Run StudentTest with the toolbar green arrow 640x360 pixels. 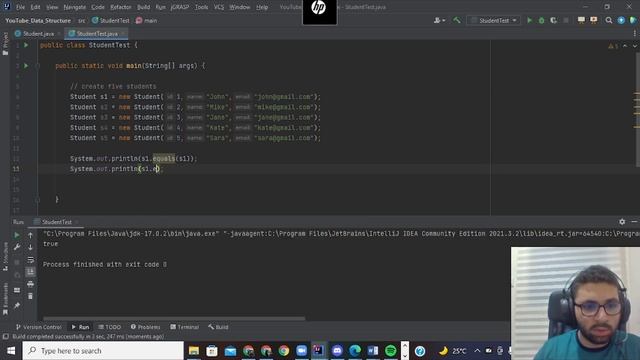tap(529, 20)
